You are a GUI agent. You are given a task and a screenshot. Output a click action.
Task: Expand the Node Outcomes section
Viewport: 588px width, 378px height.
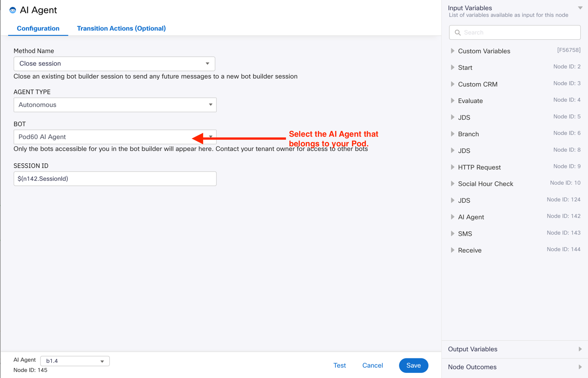coord(515,367)
